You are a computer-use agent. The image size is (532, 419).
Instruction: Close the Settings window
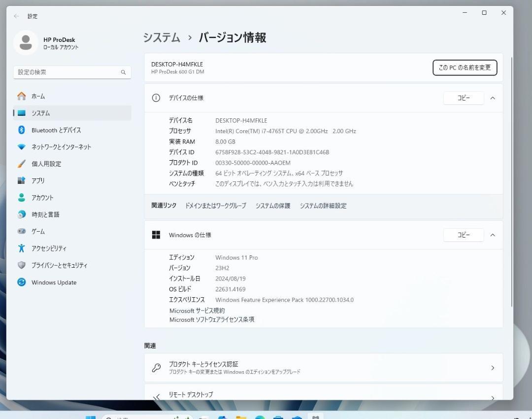click(x=503, y=12)
